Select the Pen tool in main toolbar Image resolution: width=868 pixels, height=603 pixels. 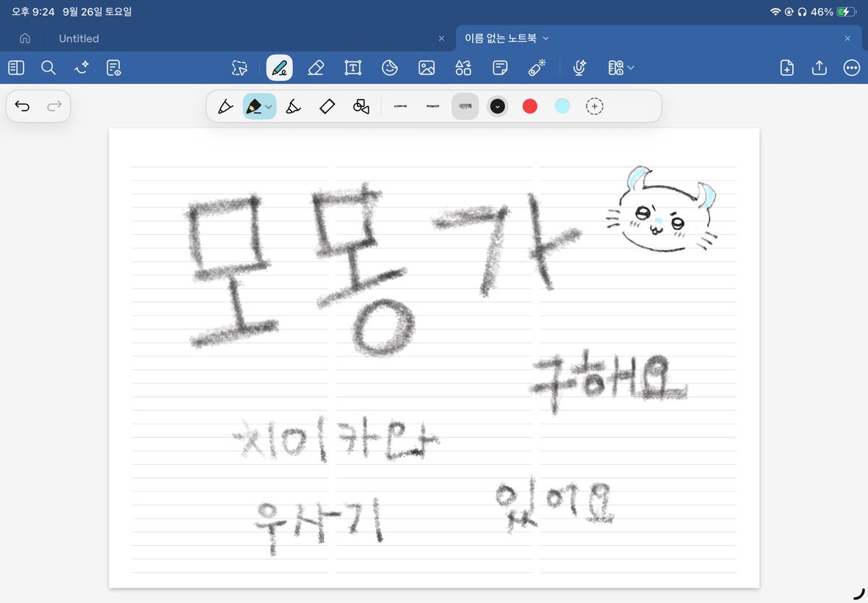pos(279,68)
